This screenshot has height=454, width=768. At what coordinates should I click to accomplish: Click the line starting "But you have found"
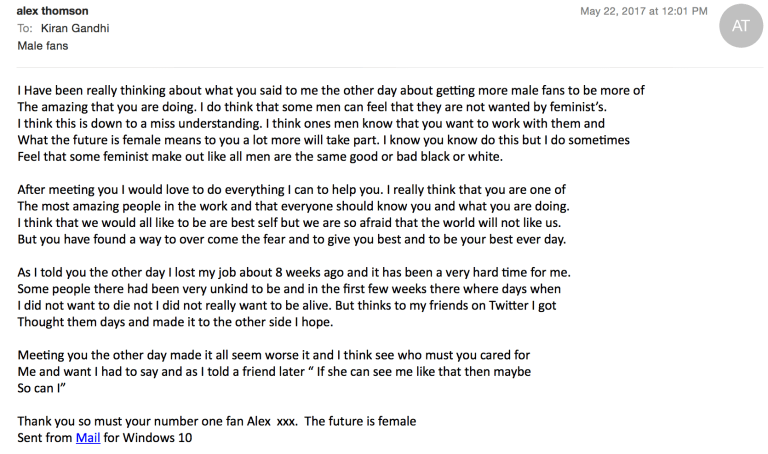pyautogui.click(x=290, y=239)
